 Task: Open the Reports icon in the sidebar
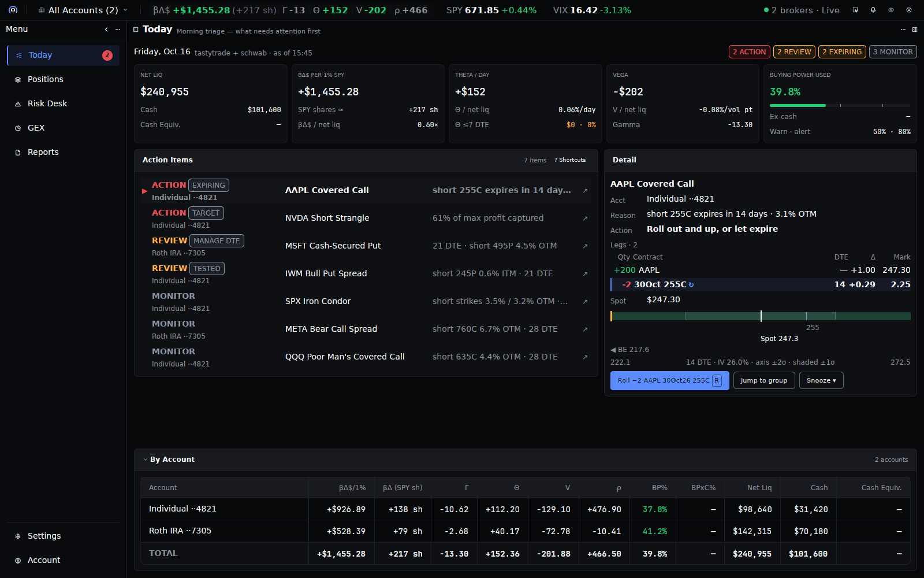point(18,153)
